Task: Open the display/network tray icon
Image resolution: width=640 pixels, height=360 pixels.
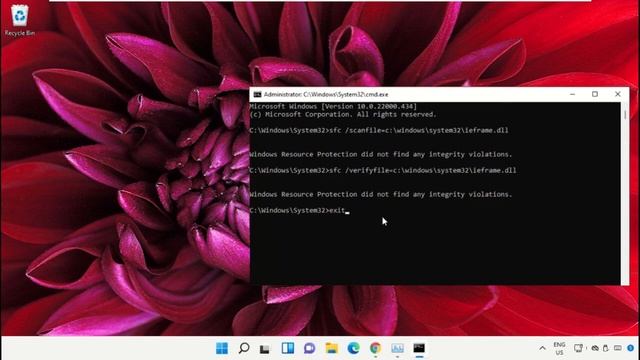Action: point(578,348)
